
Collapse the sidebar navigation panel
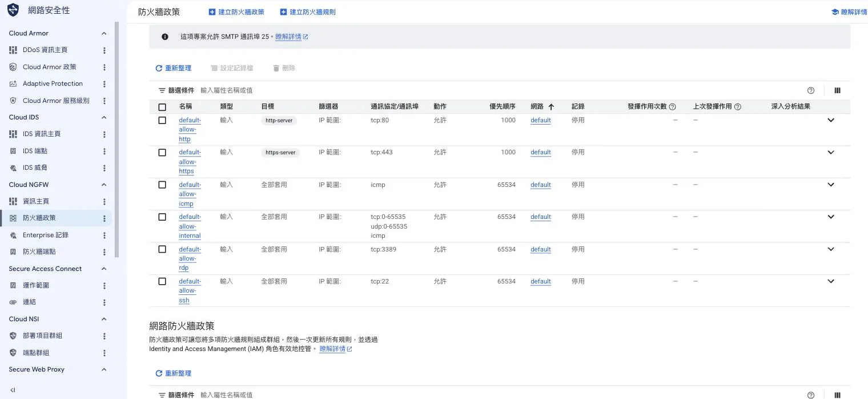(13, 390)
